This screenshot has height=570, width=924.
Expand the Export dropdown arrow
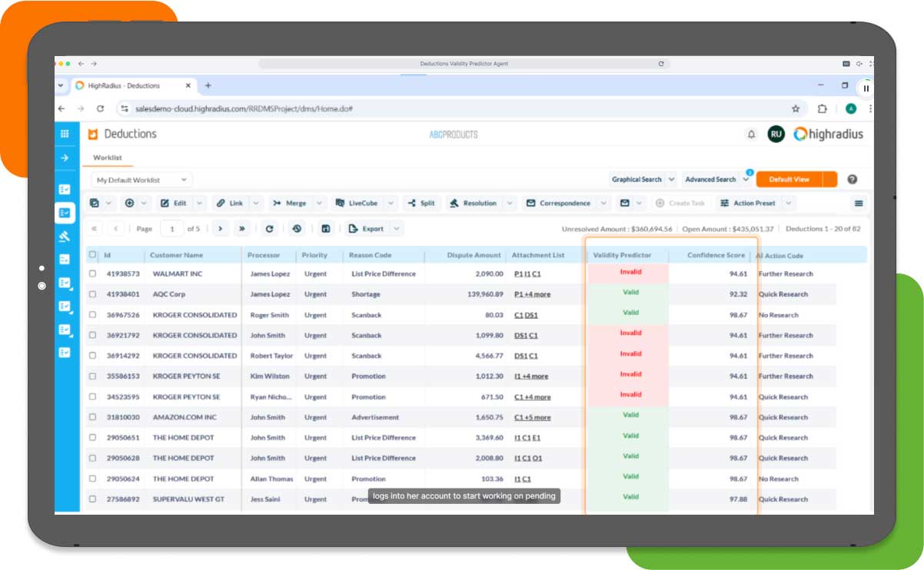pos(397,229)
